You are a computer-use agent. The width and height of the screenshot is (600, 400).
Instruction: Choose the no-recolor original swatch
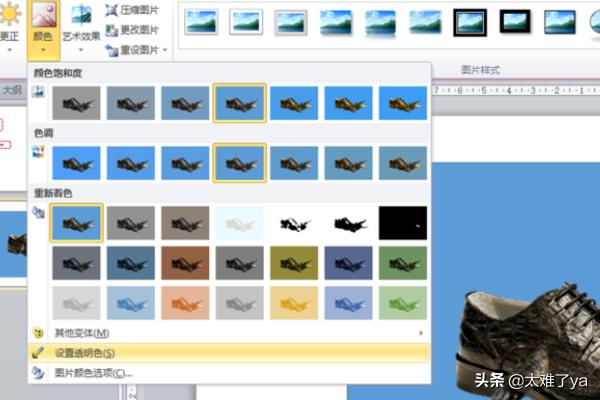coord(76,223)
